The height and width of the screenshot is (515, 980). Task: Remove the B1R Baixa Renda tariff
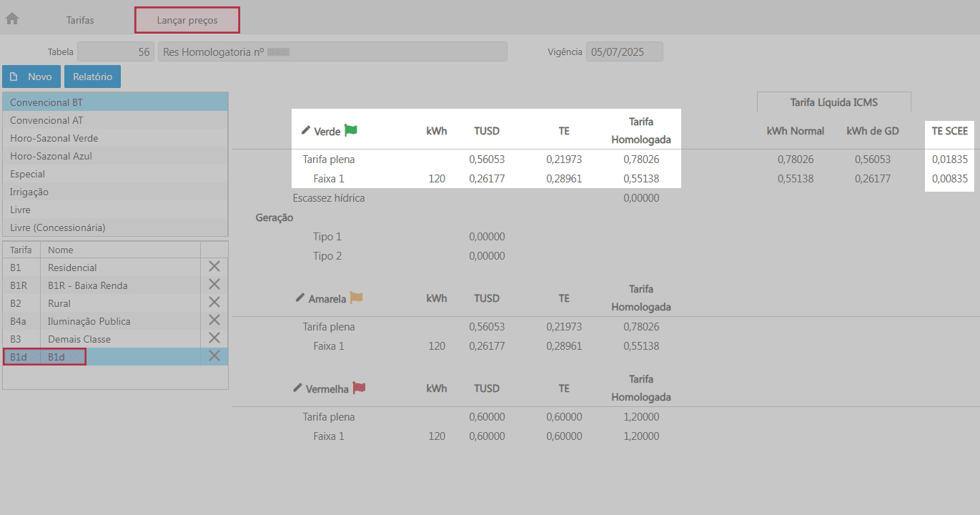pos(214,285)
